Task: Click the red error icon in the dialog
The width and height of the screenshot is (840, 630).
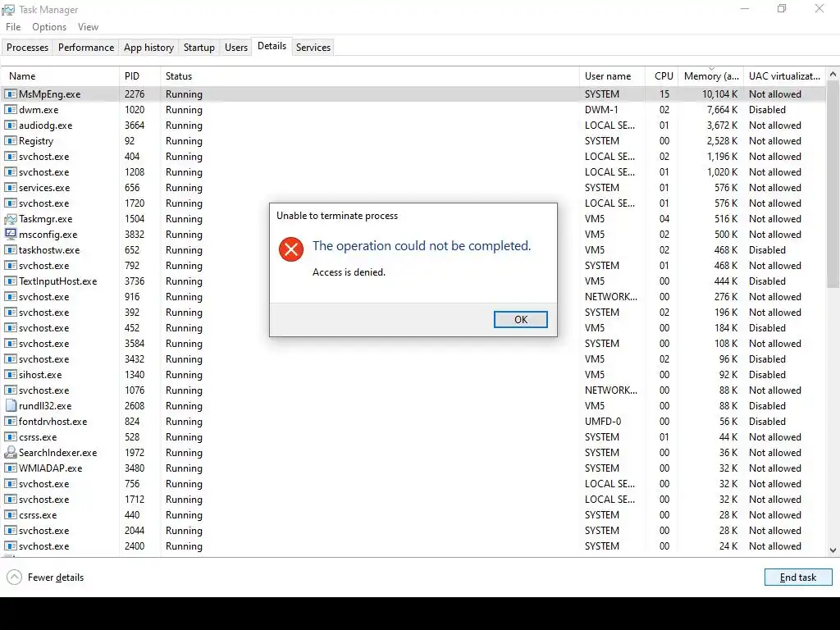Action: pyautogui.click(x=291, y=249)
